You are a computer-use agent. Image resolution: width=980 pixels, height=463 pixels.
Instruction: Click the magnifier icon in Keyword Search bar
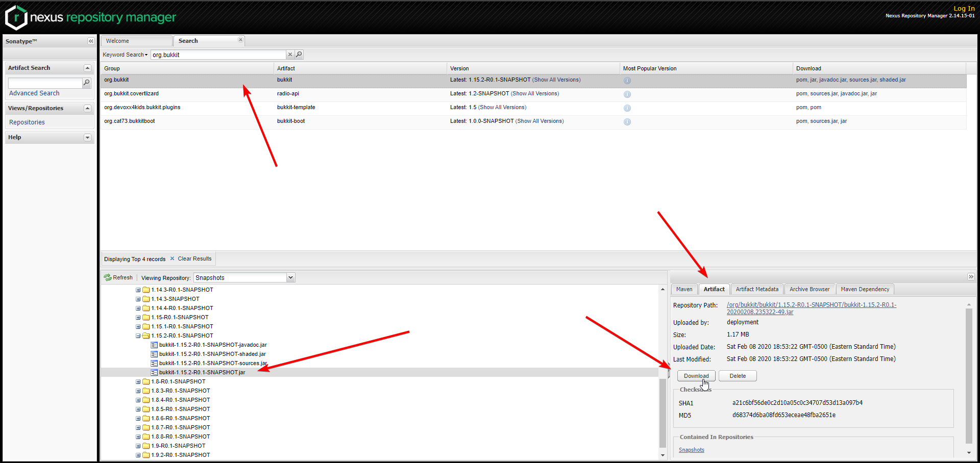pyautogui.click(x=299, y=55)
